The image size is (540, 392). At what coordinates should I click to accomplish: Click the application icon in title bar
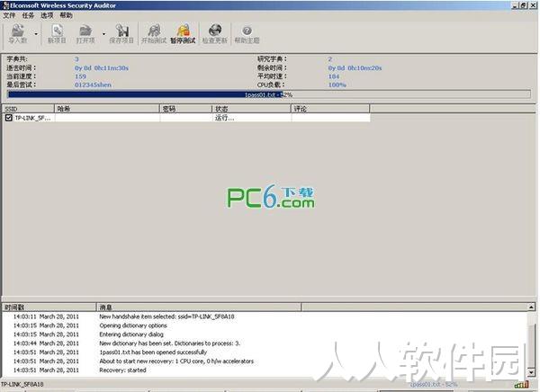[5, 5]
